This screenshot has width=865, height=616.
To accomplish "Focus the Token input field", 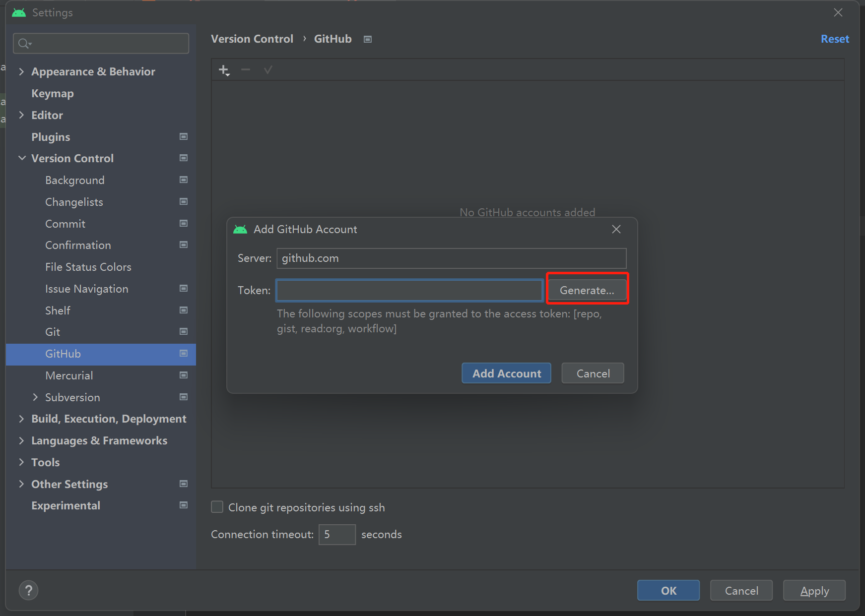I will pyautogui.click(x=409, y=290).
